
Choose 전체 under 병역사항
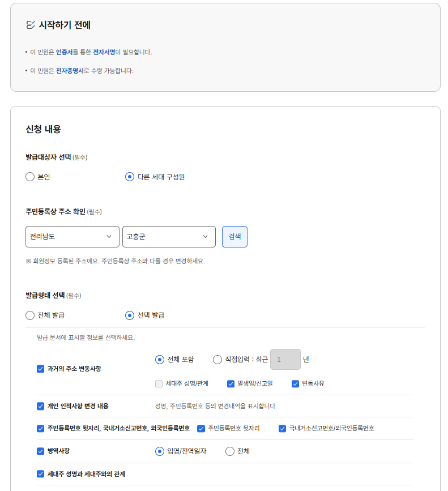click(229, 451)
